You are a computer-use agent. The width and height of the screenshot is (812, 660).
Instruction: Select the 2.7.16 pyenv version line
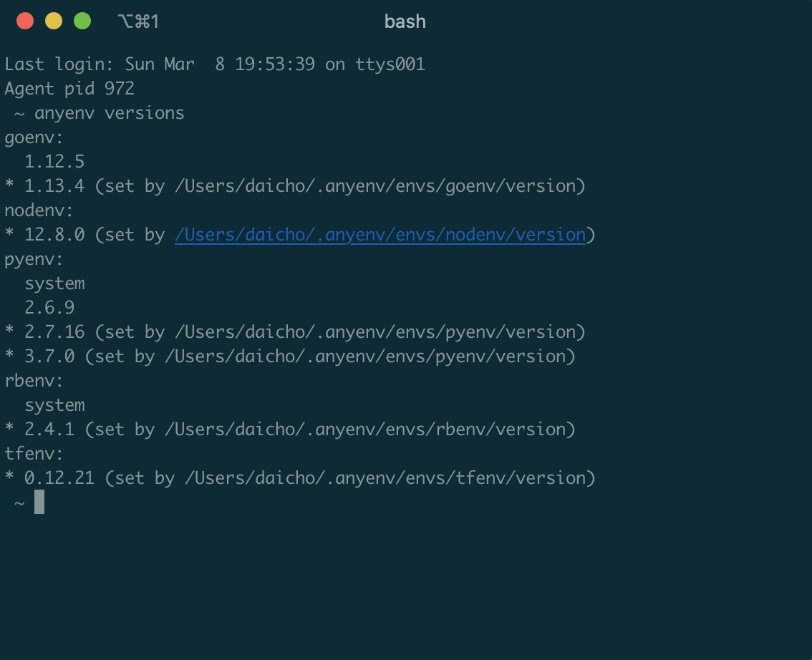click(x=295, y=332)
